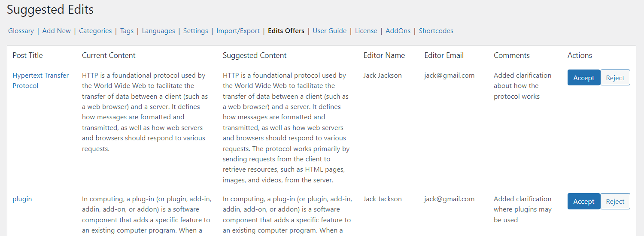Click the Editor Name column header
The image size is (644, 236).
[x=384, y=55]
